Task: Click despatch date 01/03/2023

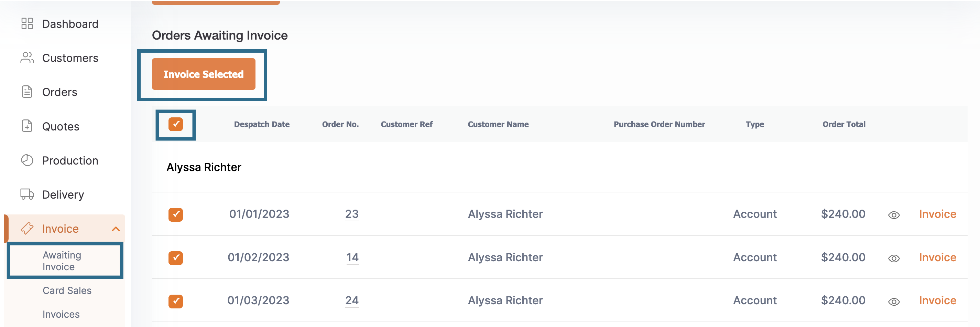Action: pyautogui.click(x=258, y=300)
